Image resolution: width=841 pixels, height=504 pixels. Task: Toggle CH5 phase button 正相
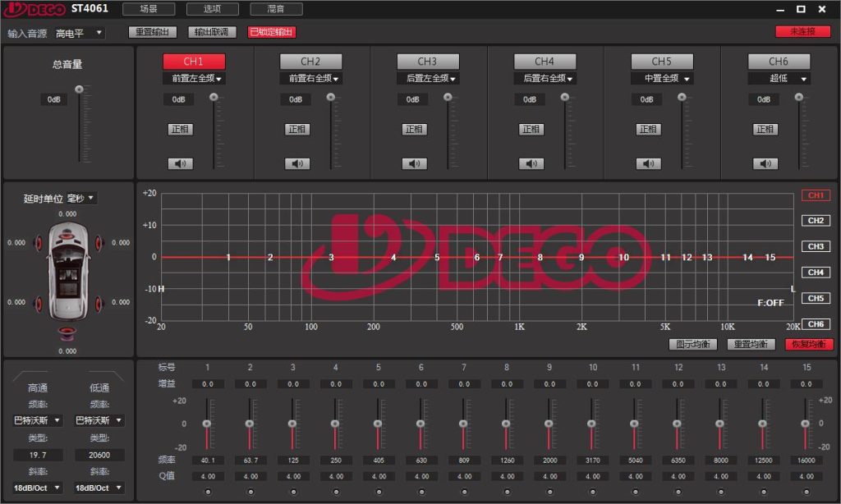pyautogui.click(x=648, y=129)
